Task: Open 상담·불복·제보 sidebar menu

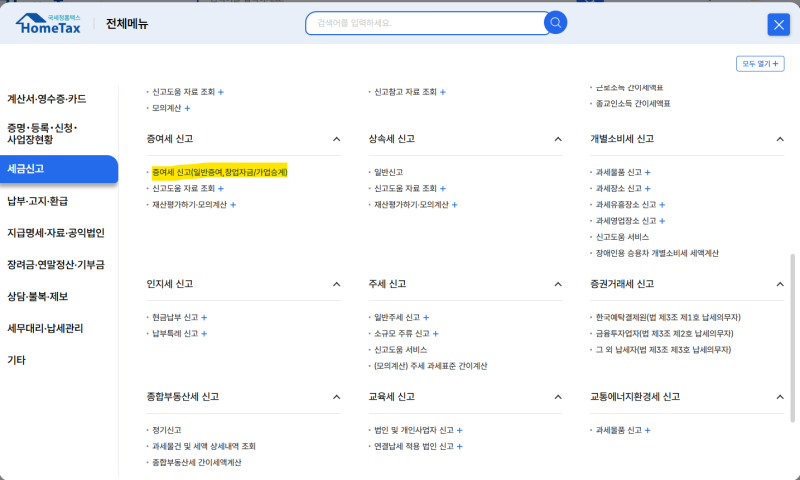Action: tap(37, 296)
